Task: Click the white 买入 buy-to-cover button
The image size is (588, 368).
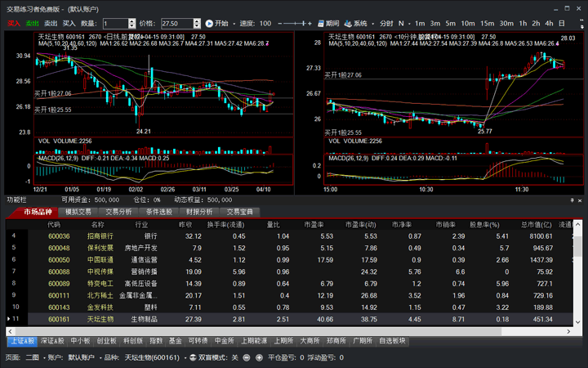Action: (x=69, y=23)
